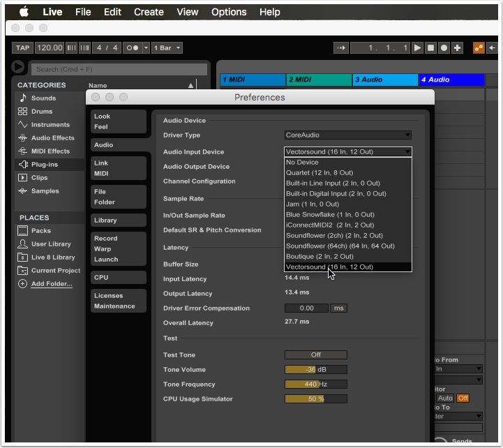503x448 pixels.
Task: Toggle the monitor Auto button
Action: click(x=445, y=398)
